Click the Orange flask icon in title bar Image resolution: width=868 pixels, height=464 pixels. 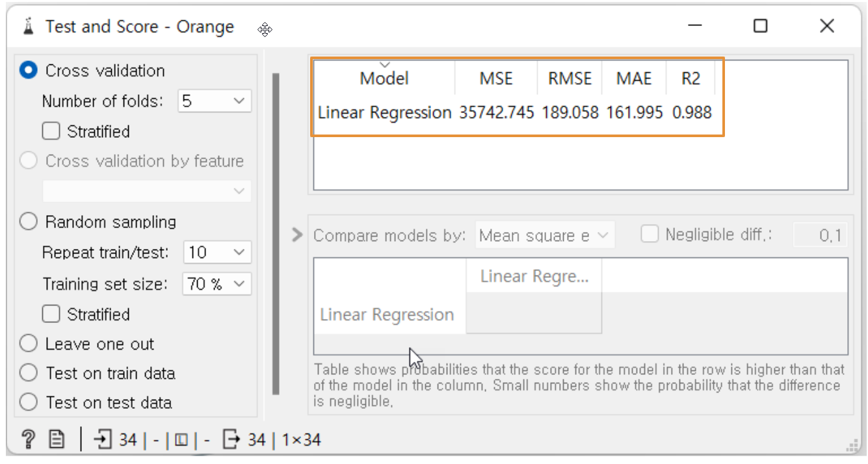pyautogui.click(x=28, y=27)
